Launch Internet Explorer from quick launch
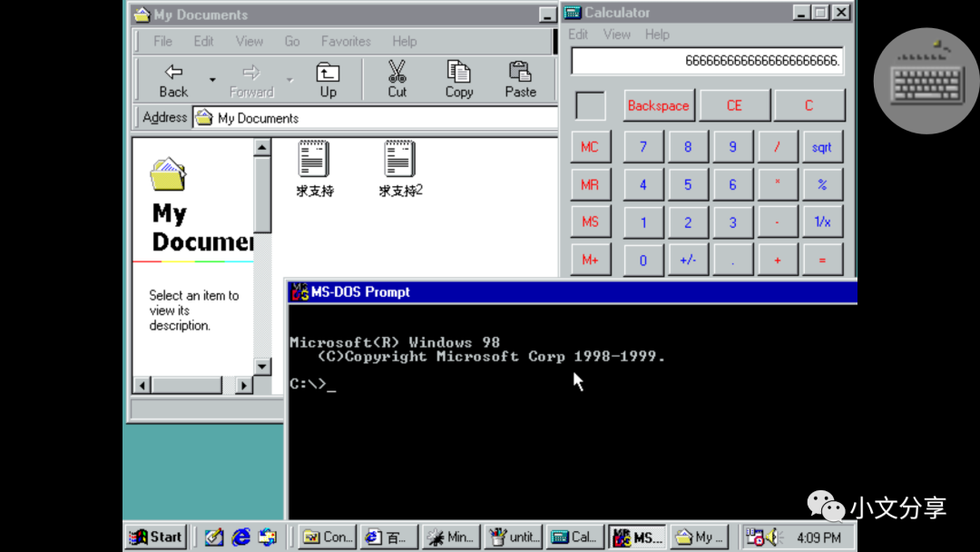980x552 pixels. point(240,537)
